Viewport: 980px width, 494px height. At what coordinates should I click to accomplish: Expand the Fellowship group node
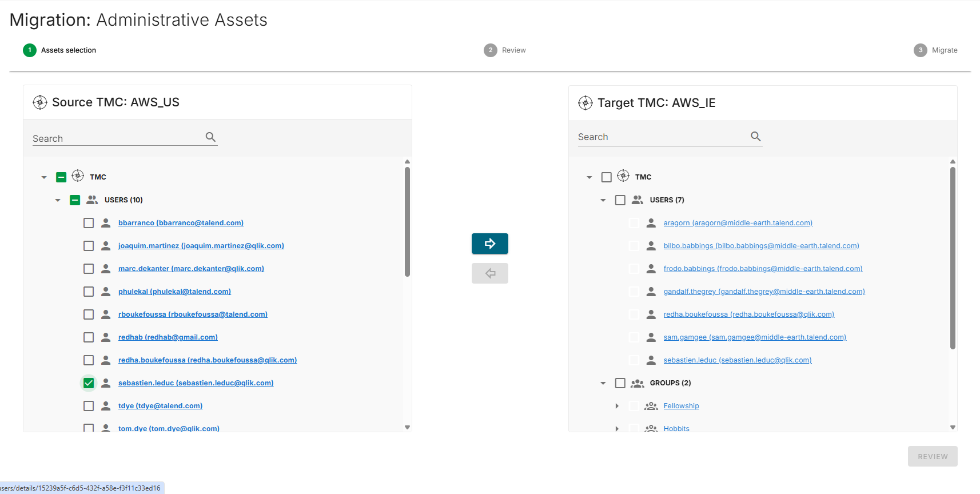pyautogui.click(x=617, y=406)
